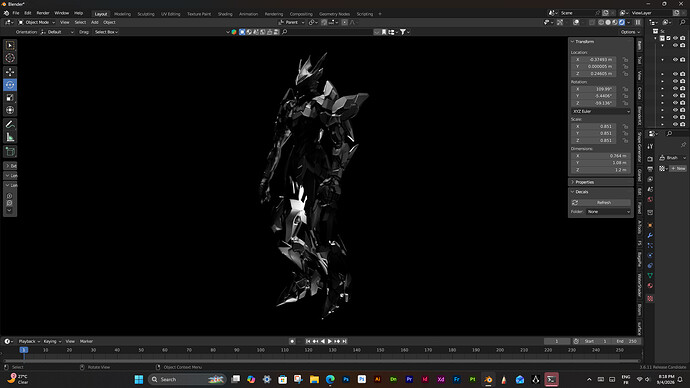The width and height of the screenshot is (690, 388).
Task: Select the Scale tool
Action: click(10, 98)
